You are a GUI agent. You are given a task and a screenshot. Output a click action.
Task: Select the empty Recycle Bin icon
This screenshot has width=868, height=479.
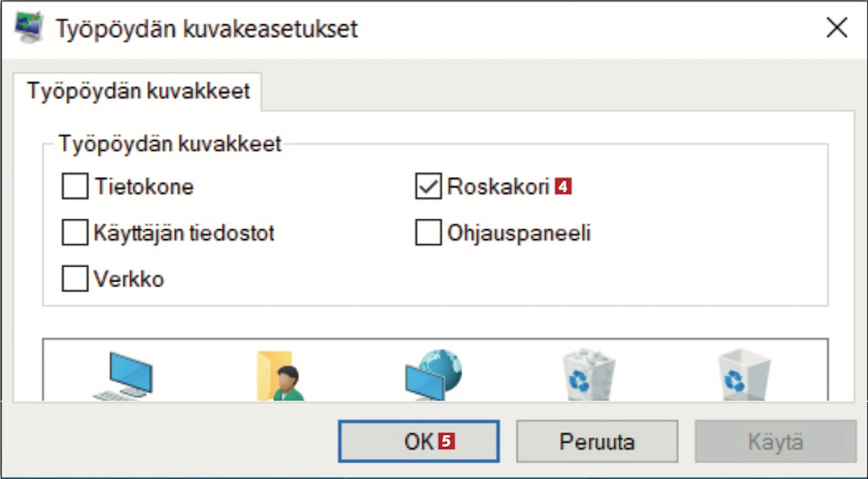(744, 374)
